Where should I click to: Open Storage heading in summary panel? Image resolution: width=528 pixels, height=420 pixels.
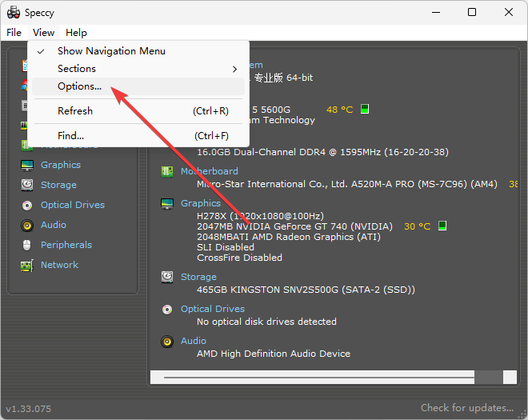coord(198,277)
